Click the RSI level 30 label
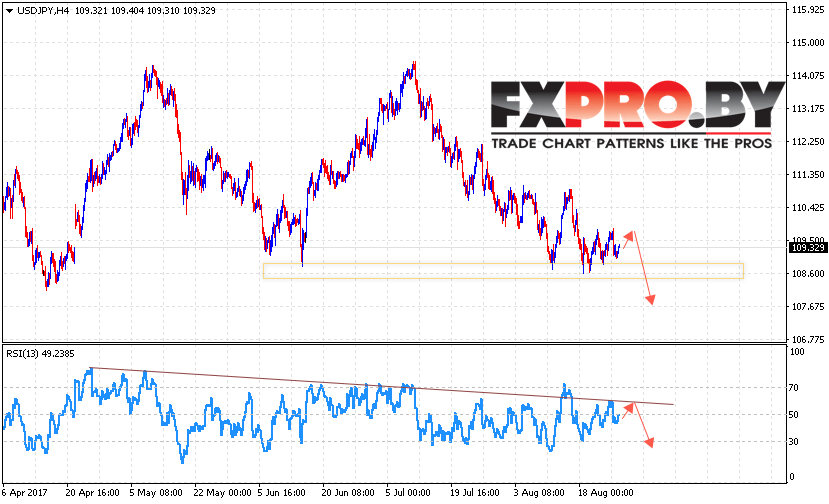Image resolution: width=829 pixels, height=504 pixels. click(x=794, y=442)
